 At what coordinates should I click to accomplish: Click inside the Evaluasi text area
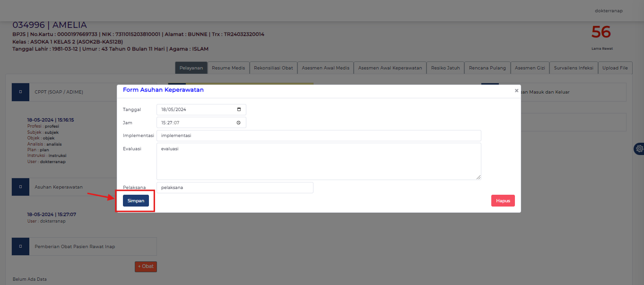tap(318, 161)
